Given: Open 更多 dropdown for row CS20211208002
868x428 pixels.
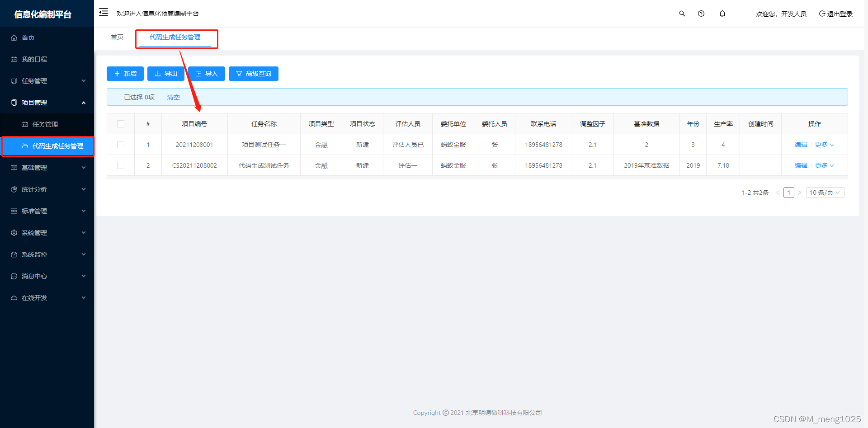Looking at the screenshot, I should 824,165.
